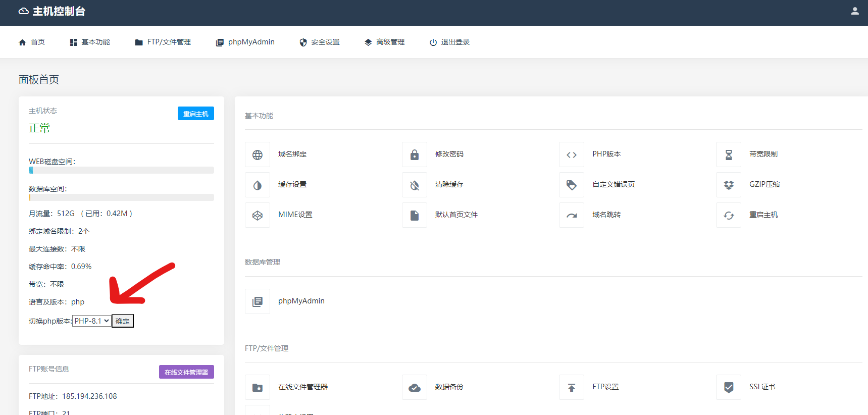Image resolution: width=868 pixels, height=415 pixels.
Task: Open the 高级管理 navigation menu
Action: (384, 42)
